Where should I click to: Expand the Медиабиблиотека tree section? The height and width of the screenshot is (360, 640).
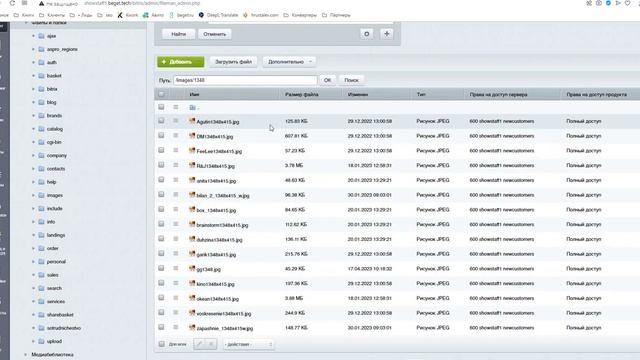coord(26,355)
